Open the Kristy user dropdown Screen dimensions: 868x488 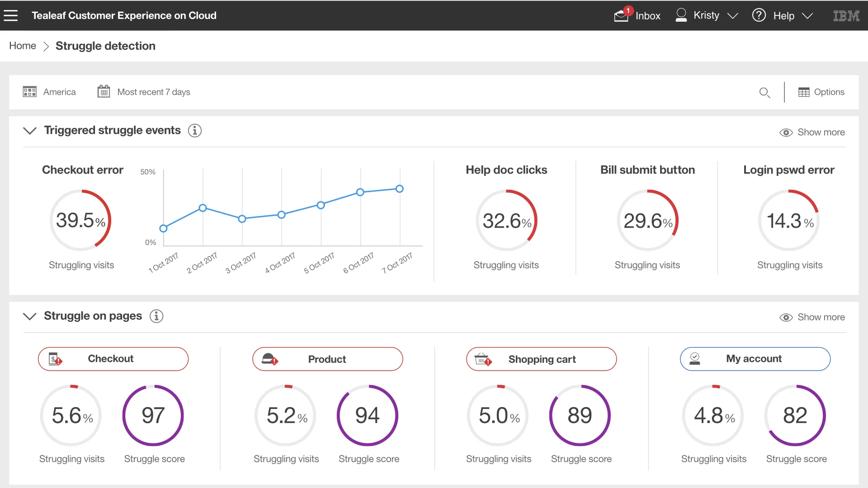pyautogui.click(x=707, y=15)
